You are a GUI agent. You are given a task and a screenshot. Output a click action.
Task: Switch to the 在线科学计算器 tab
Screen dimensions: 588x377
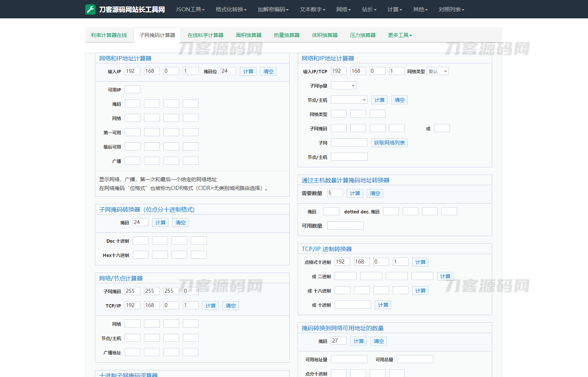coord(205,35)
